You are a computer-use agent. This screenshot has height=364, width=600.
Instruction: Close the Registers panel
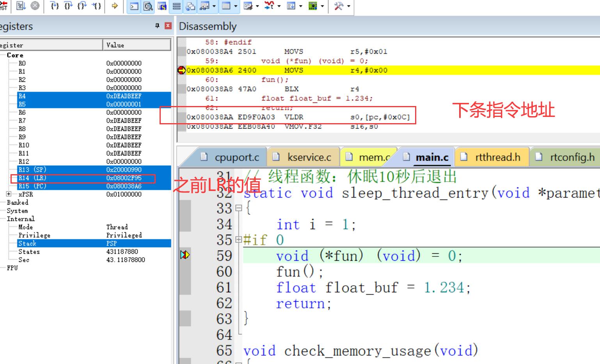coord(168,26)
